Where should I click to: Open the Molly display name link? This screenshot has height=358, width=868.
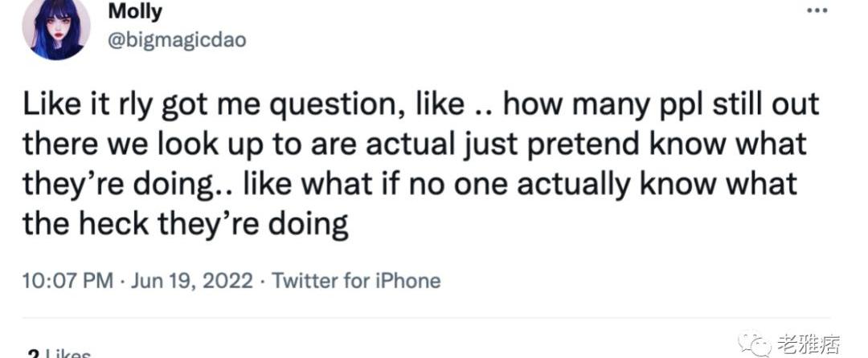(134, 11)
